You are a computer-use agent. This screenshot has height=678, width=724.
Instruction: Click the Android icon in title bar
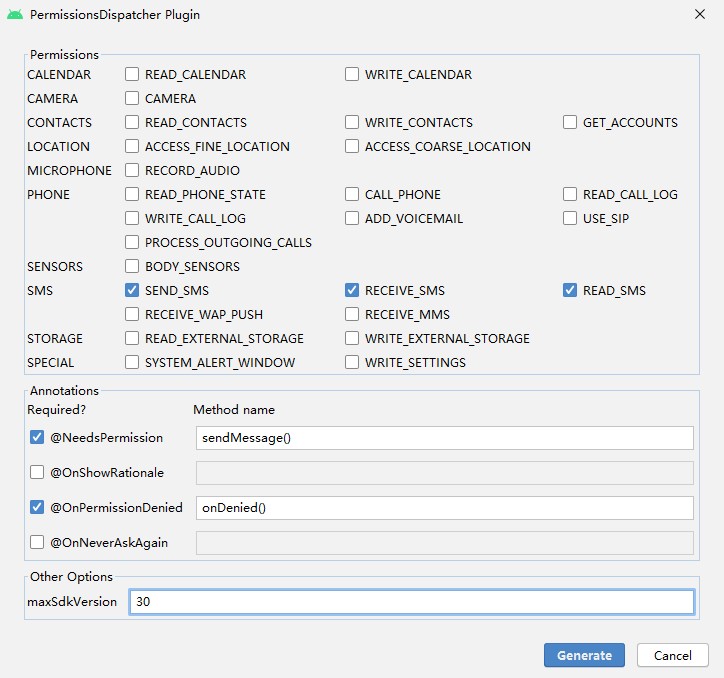click(x=15, y=14)
